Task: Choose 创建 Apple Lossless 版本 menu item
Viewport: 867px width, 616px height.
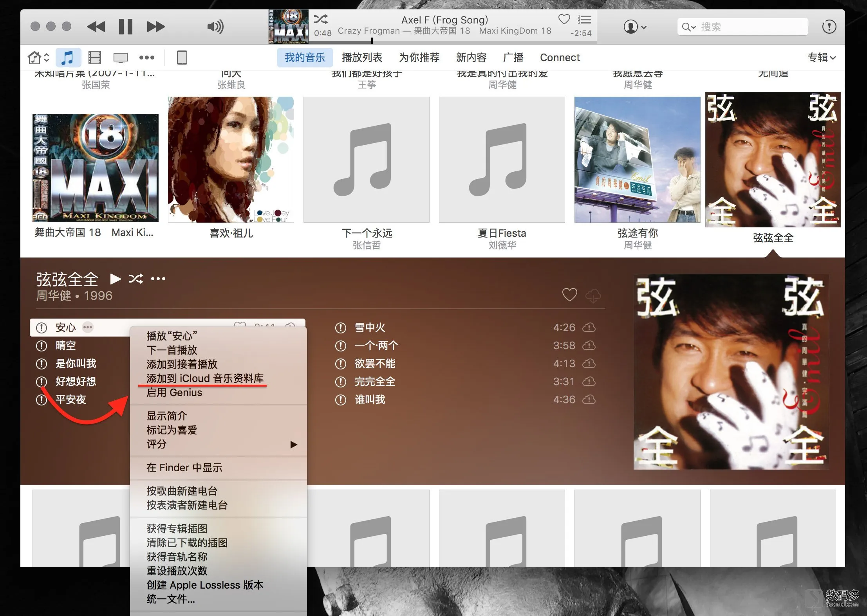Action: 219,585
